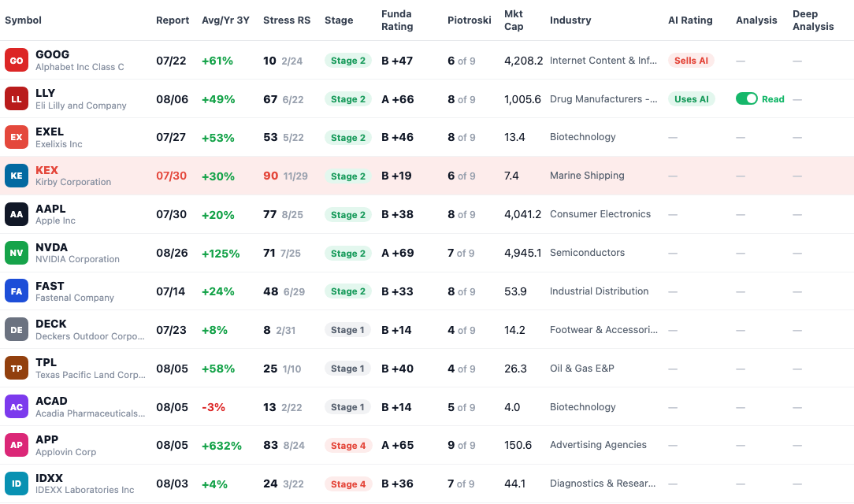Open the dark AA Apple icon
This screenshot has height=504, width=854.
pyautogui.click(x=17, y=214)
